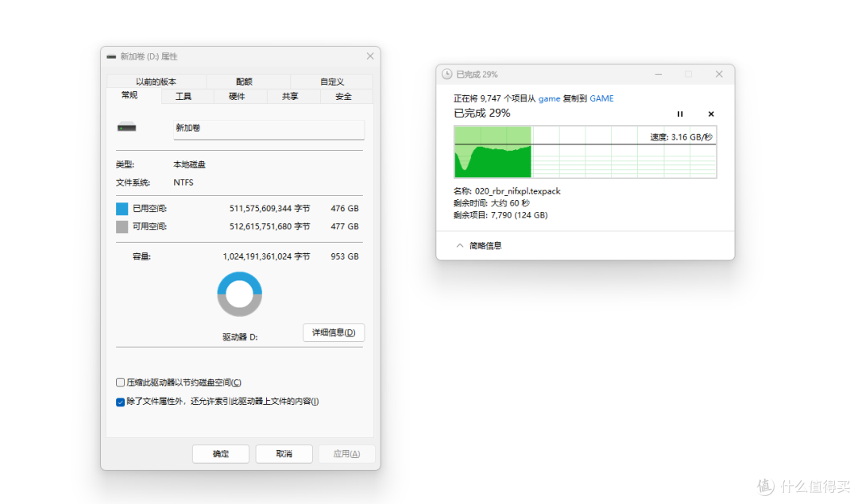
Task: Click the 本地磁盘 type value
Action: 189,164
